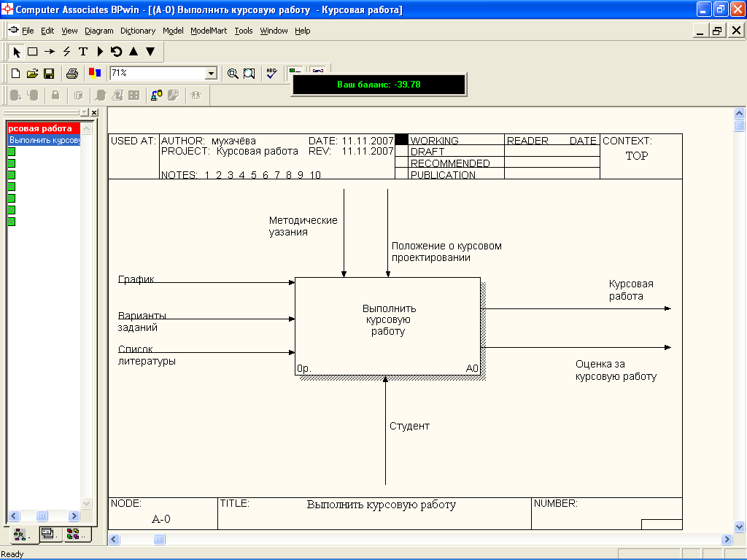The width and height of the screenshot is (747, 560).
Task: Click the greyed ModelMart grid icon
Action: pos(134,96)
